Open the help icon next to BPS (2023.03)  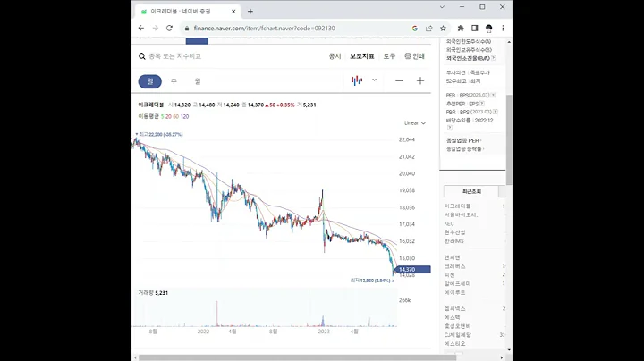point(496,112)
